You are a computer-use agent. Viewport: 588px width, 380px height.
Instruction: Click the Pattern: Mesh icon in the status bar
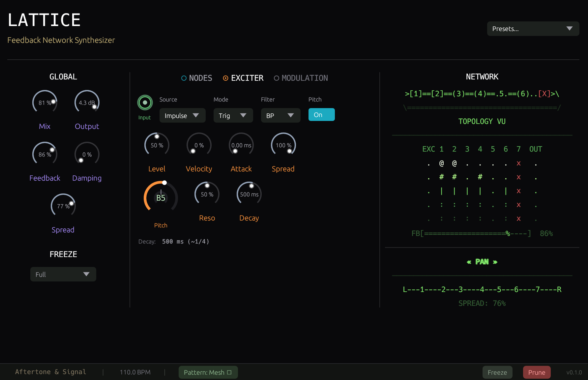tap(229, 372)
